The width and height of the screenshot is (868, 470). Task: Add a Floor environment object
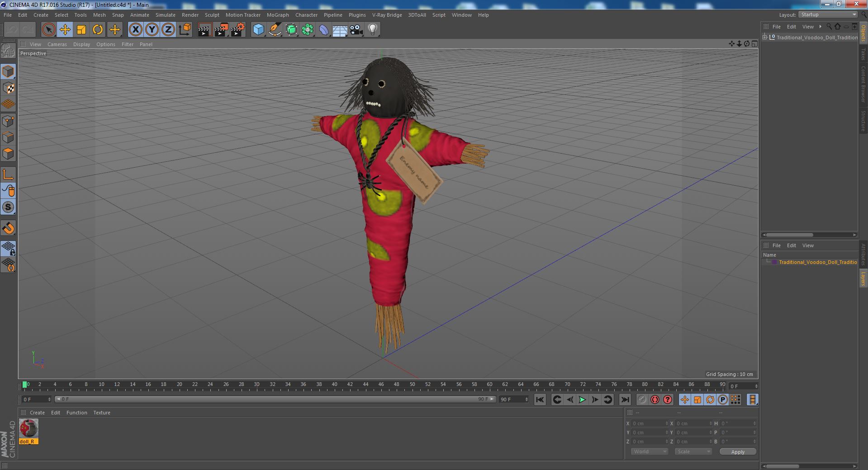coord(340,30)
